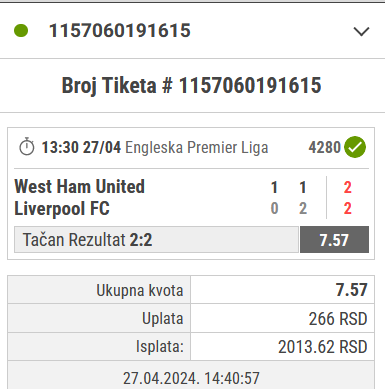The width and height of the screenshot is (385, 389).
Task: Select the Tačan Rezultat 2:2 bet row
Action: point(156,240)
